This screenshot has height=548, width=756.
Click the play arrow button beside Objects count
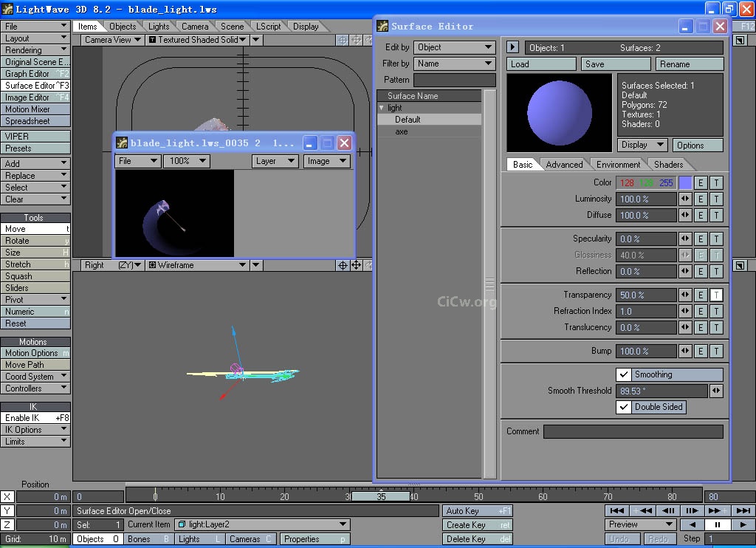tap(512, 47)
